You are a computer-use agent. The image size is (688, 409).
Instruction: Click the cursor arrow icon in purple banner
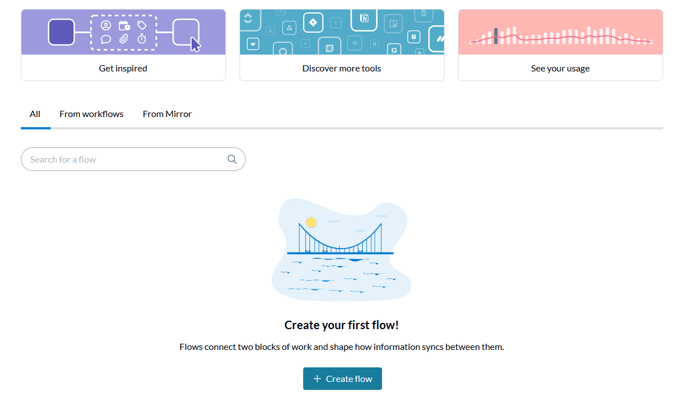coord(195,45)
